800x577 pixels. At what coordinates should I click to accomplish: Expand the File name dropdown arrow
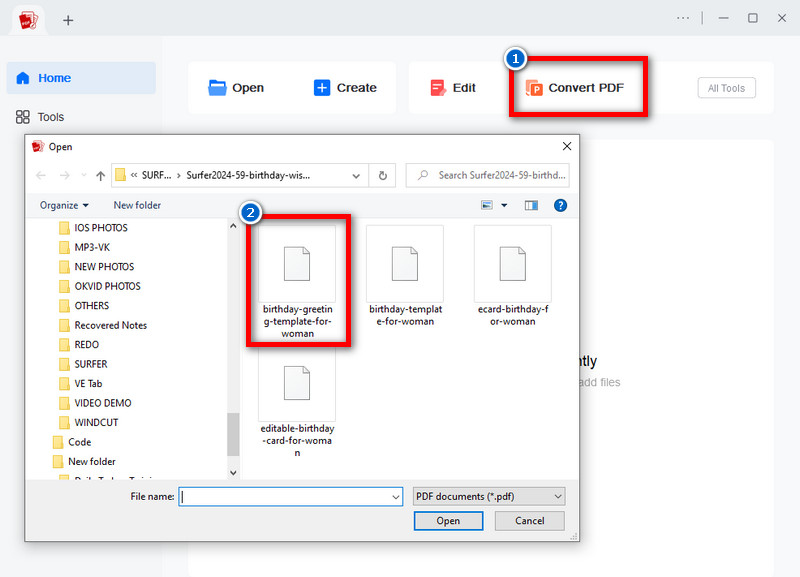396,497
